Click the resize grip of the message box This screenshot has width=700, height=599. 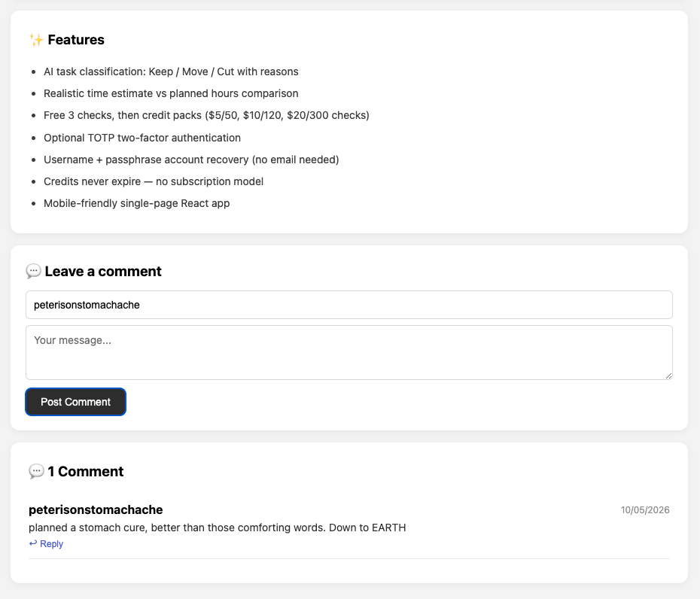pyautogui.click(x=668, y=376)
